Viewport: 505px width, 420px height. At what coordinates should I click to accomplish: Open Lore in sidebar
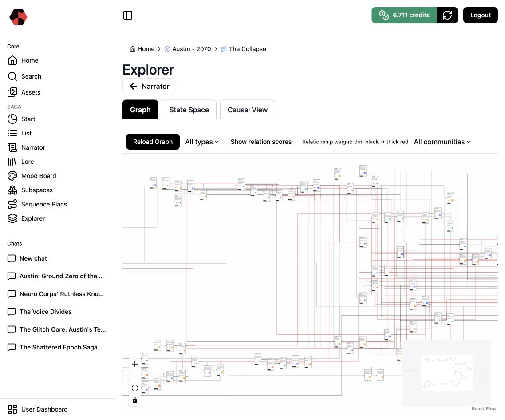pos(28,162)
